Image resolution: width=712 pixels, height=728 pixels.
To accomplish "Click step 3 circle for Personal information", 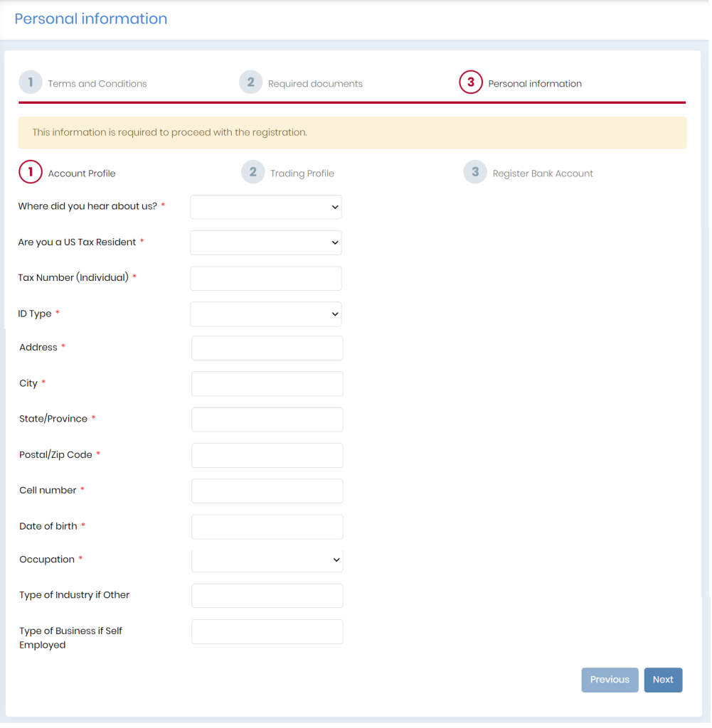I will 470,82.
